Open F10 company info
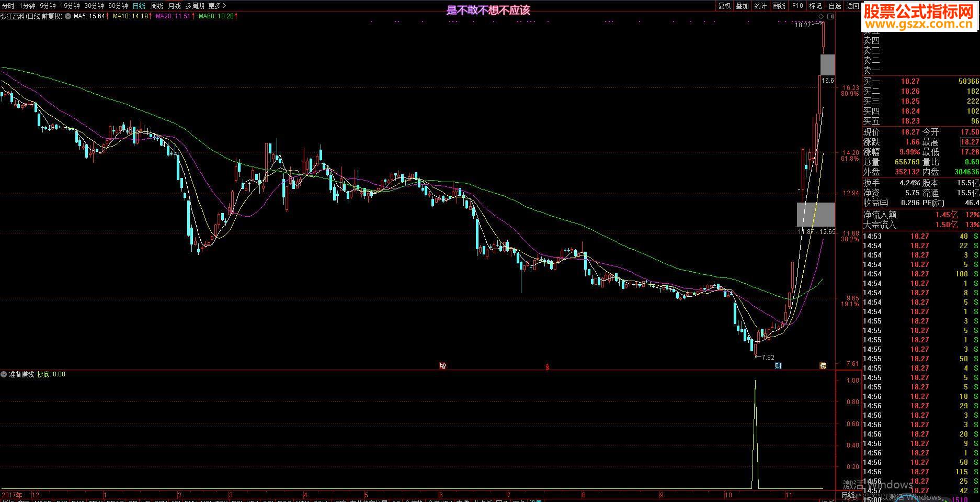Viewport: 980px width, 502px height. coord(797,6)
